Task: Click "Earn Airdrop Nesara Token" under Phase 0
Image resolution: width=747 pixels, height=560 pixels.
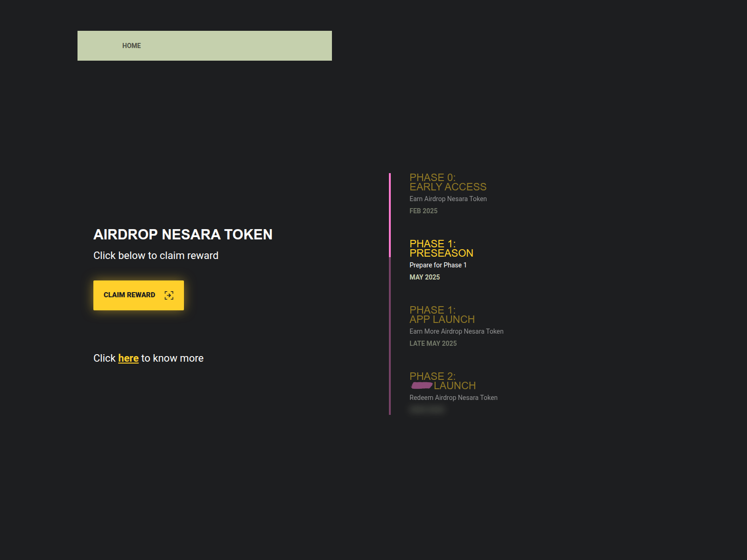Action: (x=448, y=198)
